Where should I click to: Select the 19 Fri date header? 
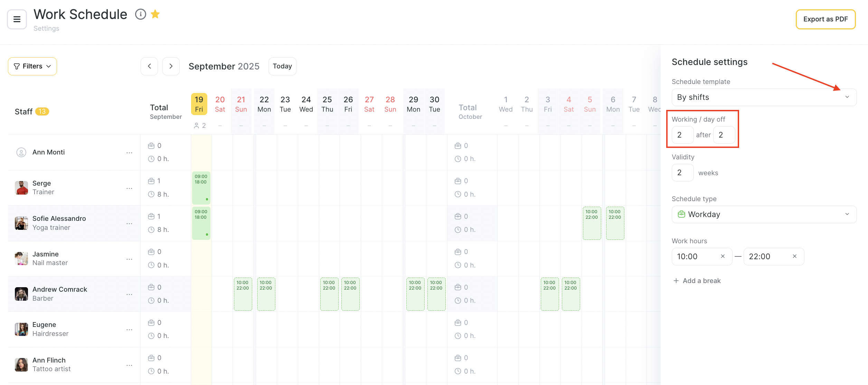[x=199, y=104]
